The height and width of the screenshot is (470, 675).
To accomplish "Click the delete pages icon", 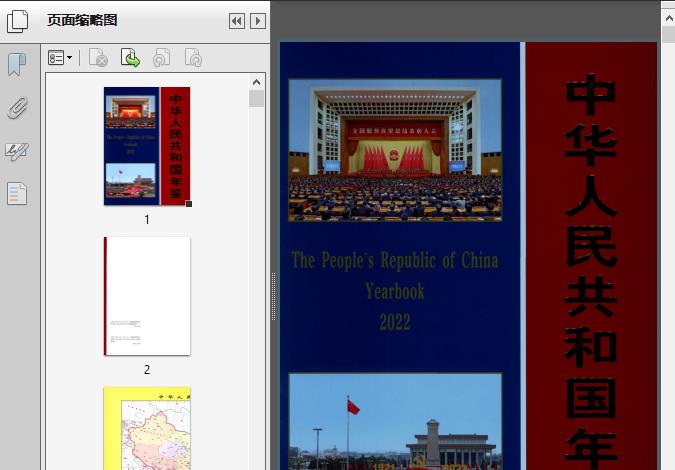I will point(98,58).
